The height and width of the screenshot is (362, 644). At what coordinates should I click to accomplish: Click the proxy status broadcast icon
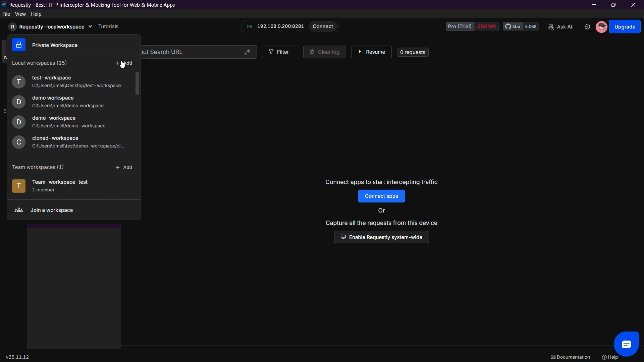(249, 26)
